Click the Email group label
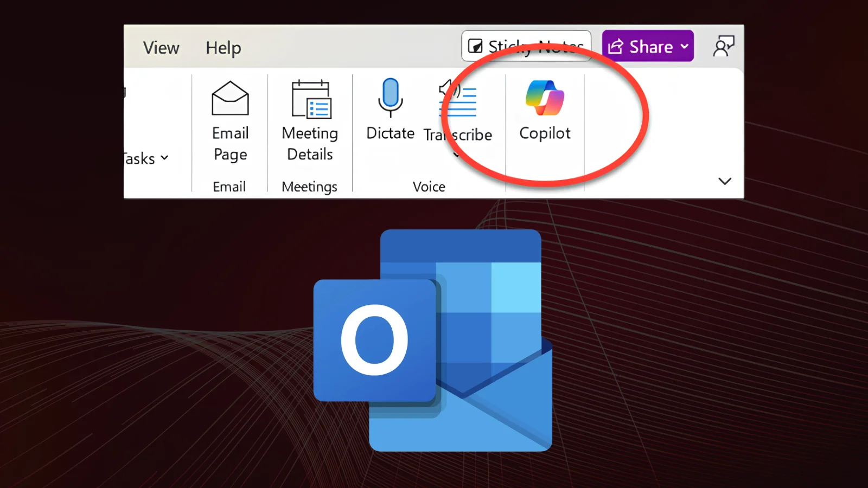Screen dimensions: 868x488 coord(229,187)
